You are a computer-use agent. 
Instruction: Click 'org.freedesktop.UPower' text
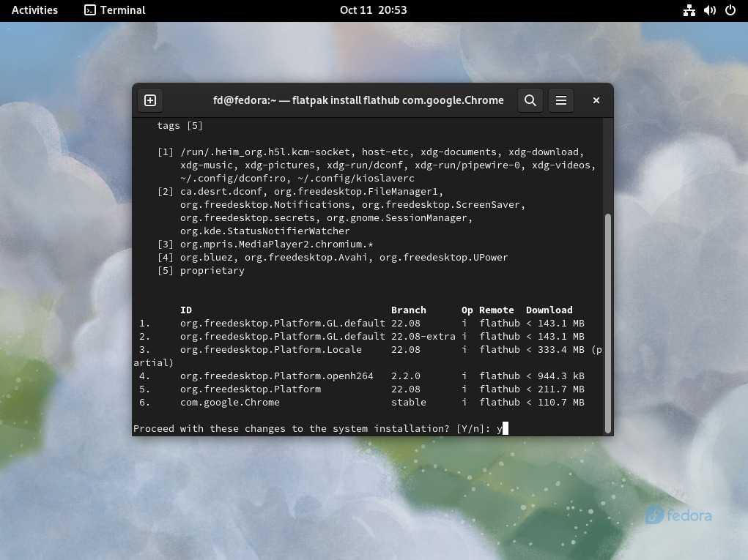click(x=444, y=258)
